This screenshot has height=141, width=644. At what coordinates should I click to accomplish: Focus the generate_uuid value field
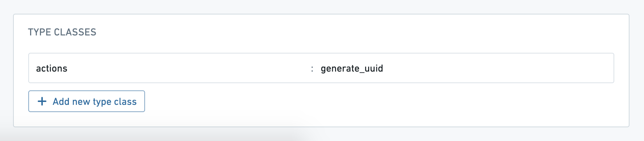tap(463, 68)
